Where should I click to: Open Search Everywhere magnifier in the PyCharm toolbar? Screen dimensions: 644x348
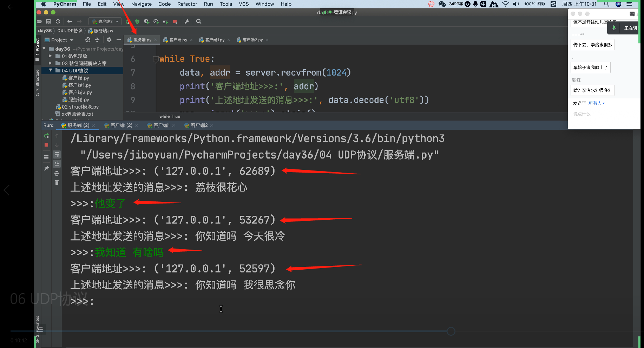pos(199,21)
